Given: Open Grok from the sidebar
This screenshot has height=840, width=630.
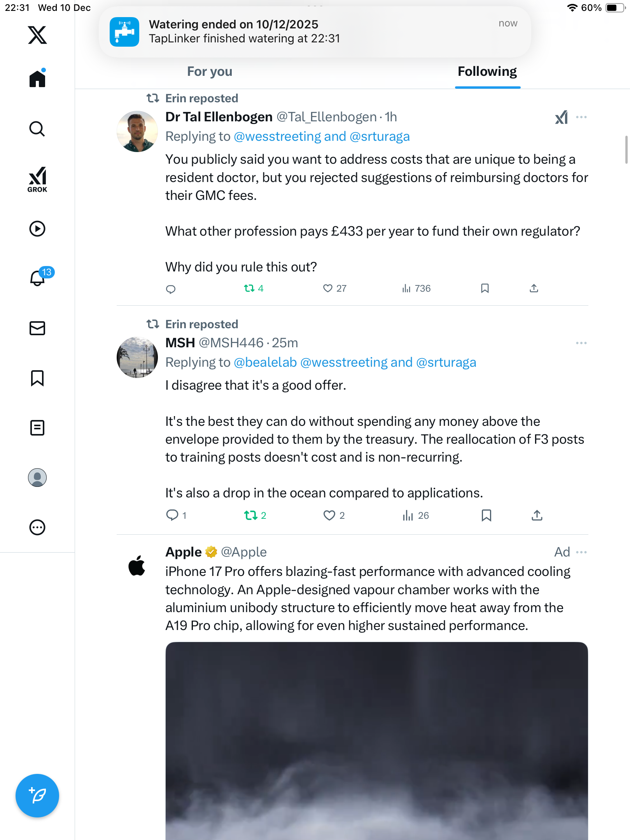Looking at the screenshot, I should (x=37, y=180).
